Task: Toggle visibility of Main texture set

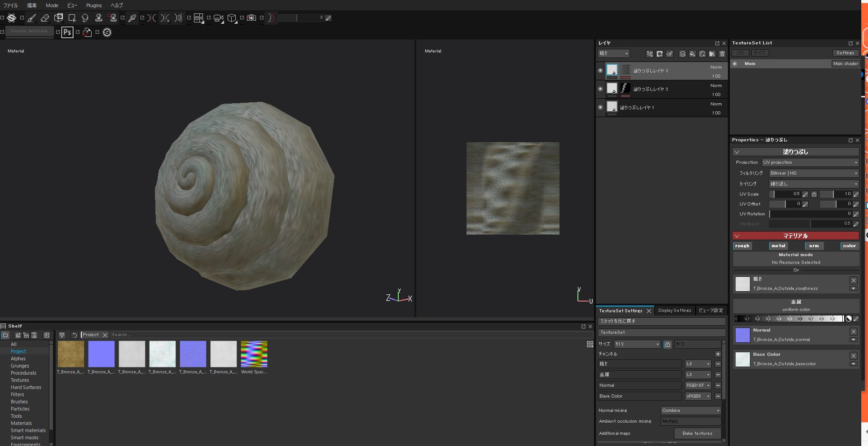Action: 735,64
